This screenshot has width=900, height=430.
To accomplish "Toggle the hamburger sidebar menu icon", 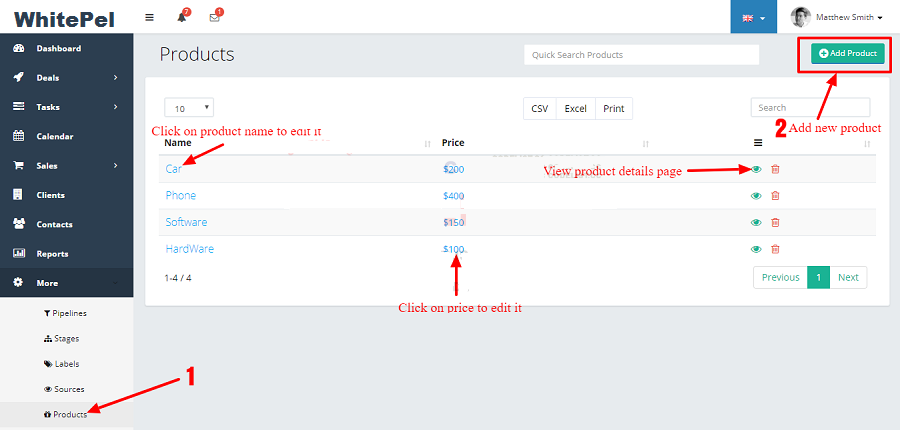I will [150, 17].
